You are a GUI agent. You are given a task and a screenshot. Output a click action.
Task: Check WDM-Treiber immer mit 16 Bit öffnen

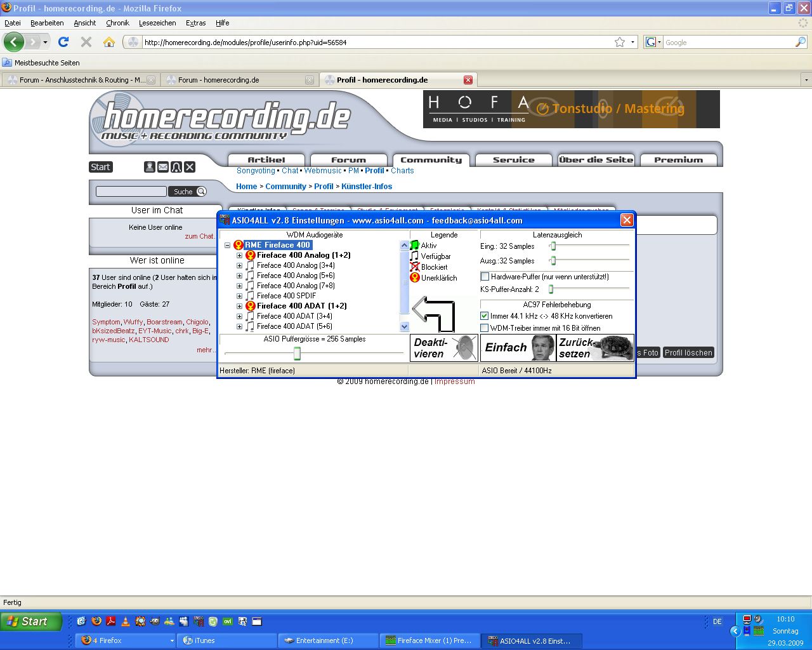(485, 328)
